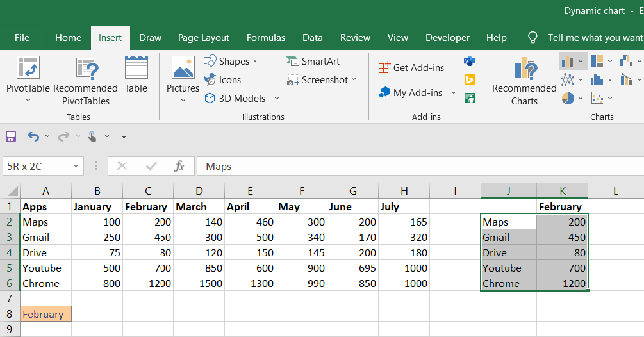Click the Icons illustration button

[x=222, y=80]
